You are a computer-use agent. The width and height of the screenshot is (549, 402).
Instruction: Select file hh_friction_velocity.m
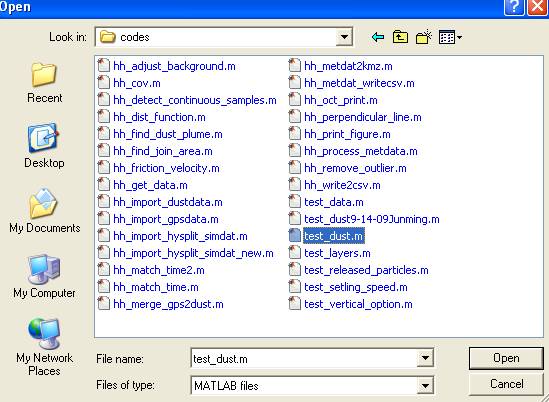click(x=166, y=168)
